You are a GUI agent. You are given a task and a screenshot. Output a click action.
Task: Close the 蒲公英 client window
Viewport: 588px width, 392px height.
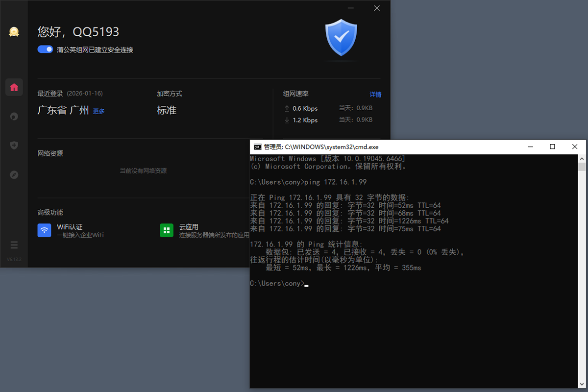coord(376,8)
